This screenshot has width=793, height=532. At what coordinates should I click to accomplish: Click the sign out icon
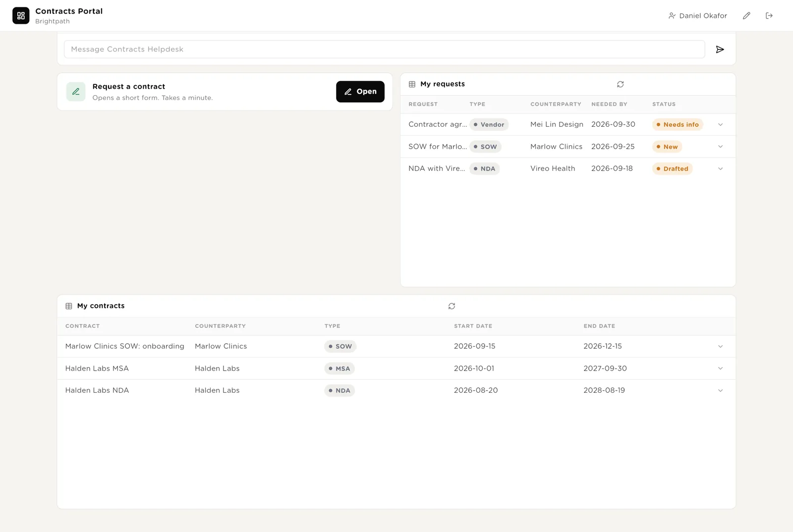(769, 16)
